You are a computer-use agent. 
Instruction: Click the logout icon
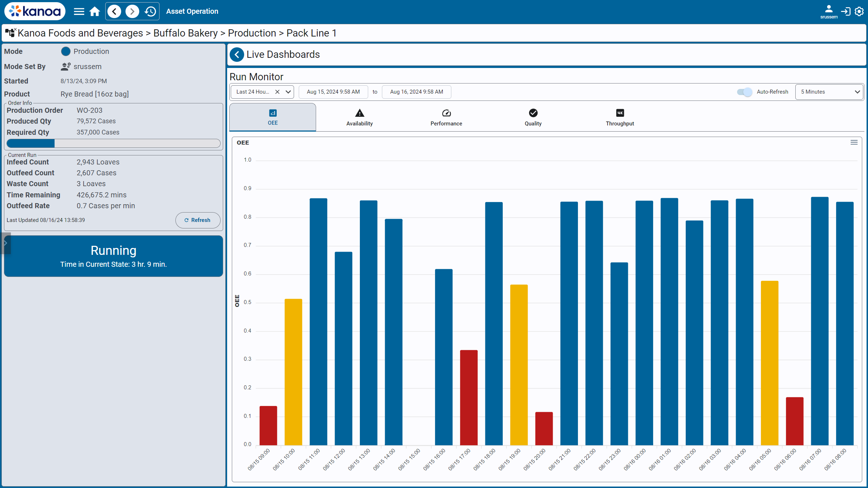pos(846,12)
